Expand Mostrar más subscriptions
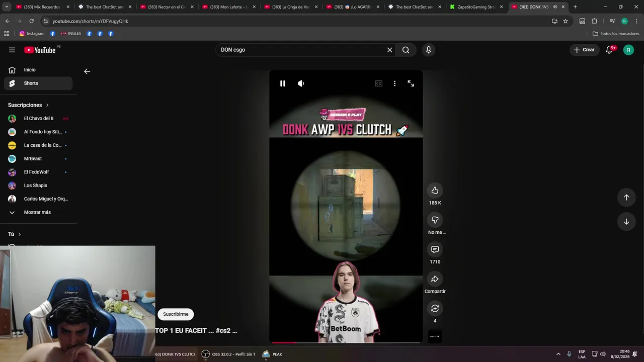Screen dimensions: 644x362 (38, 212)
